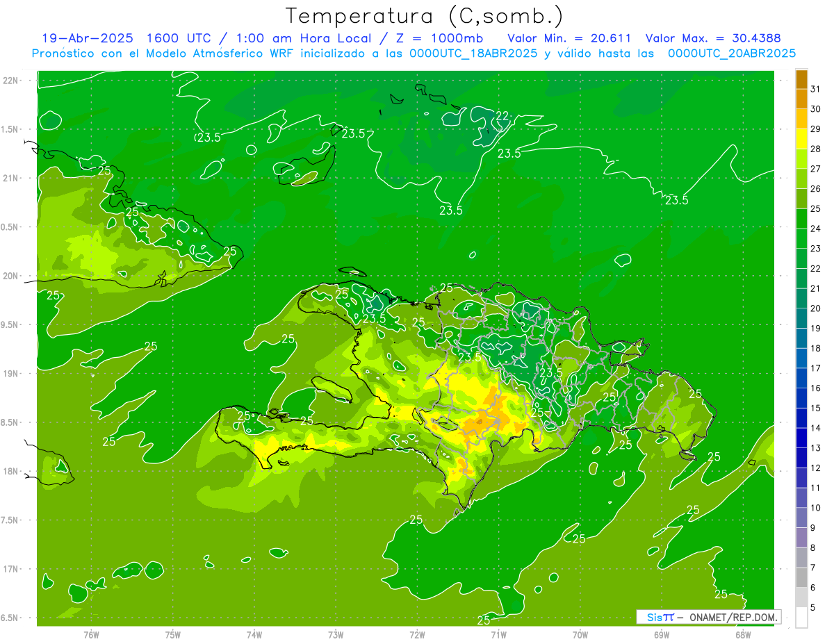Select the initialization time "0000UTC_18ABR2025"
This screenshot has width=834, height=644.
[473, 53]
